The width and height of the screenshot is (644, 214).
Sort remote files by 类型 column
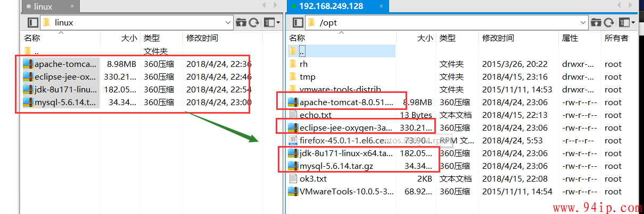(x=448, y=38)
